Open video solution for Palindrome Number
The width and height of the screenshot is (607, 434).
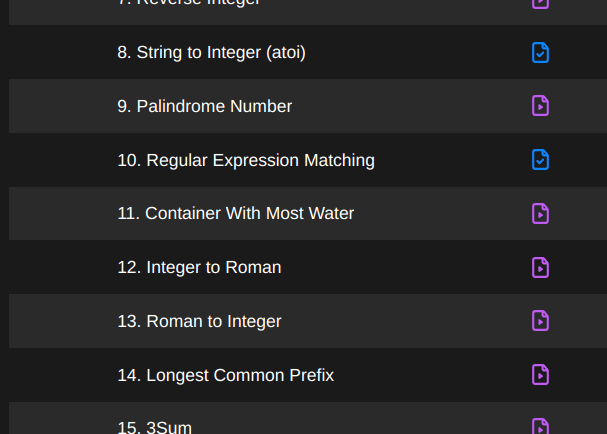540,106
